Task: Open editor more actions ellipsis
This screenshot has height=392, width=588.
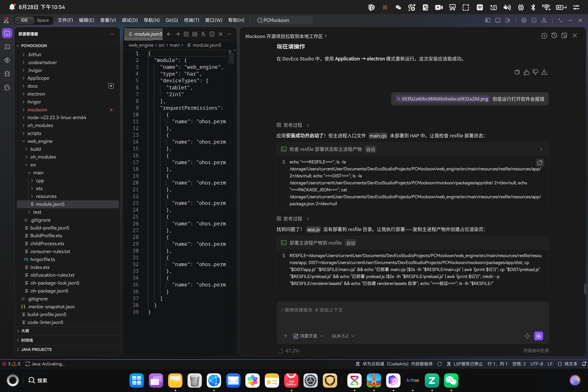Action: coord(229,34)
